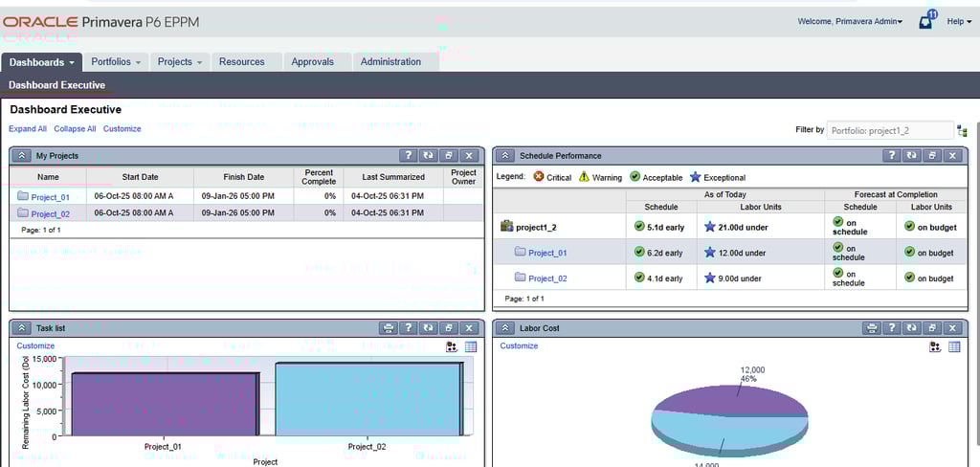Open help for My Projects portlet
The height and width of the screenshot is (467, 980).
[x=408, y=156]
